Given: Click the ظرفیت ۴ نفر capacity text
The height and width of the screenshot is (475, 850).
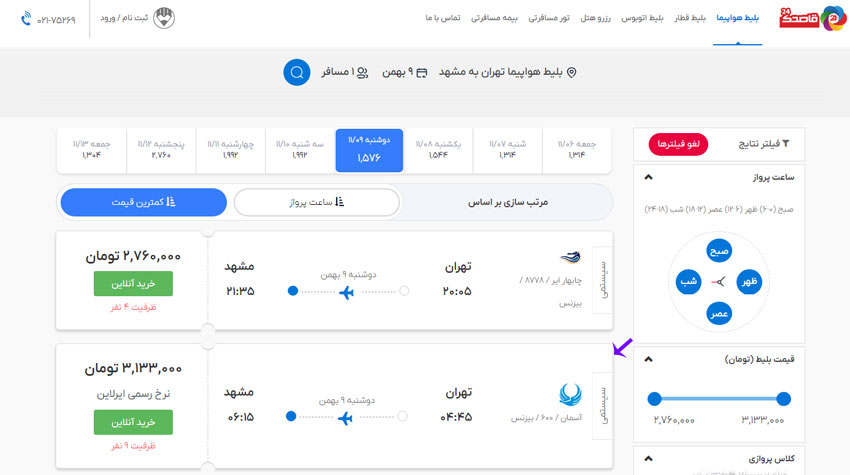Looking at the screenshot, I should [133, 307].
